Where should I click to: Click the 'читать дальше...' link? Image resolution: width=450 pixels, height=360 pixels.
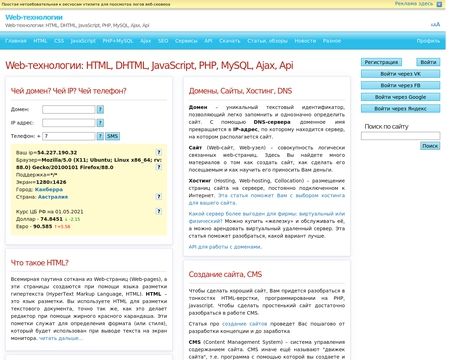(61, 338)
